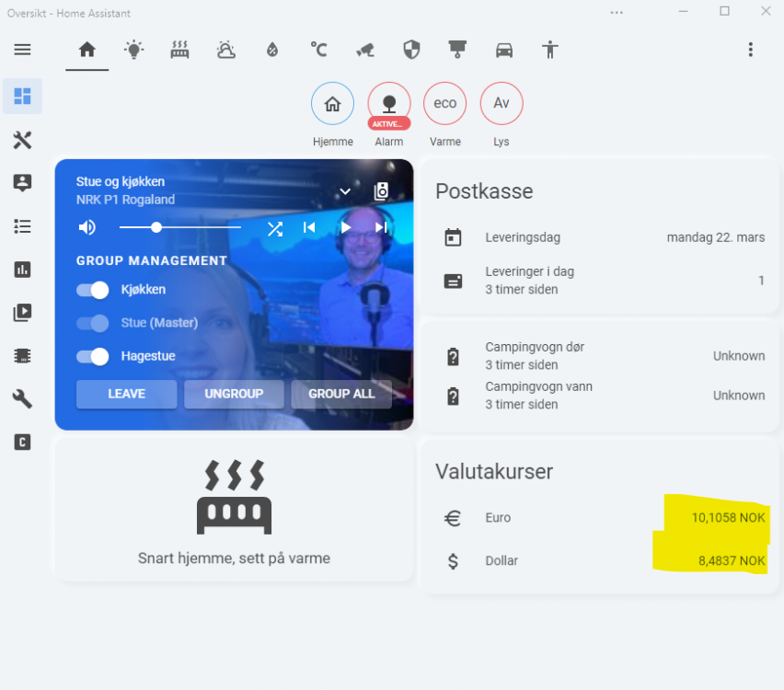Click the eco Varme mode badge
The width and height of the screenshot is (784, 690).
click(444, 104)
